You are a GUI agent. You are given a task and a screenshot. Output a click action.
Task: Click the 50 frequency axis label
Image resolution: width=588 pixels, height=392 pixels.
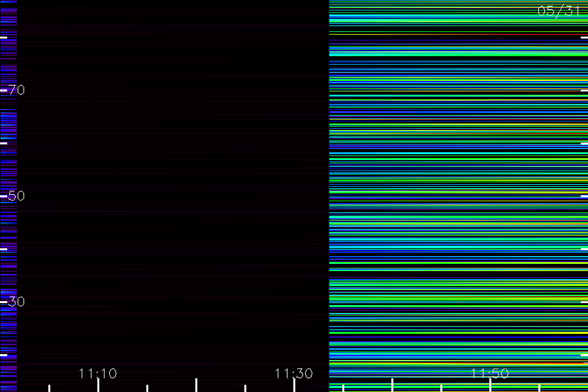click(x=16, y=195)
